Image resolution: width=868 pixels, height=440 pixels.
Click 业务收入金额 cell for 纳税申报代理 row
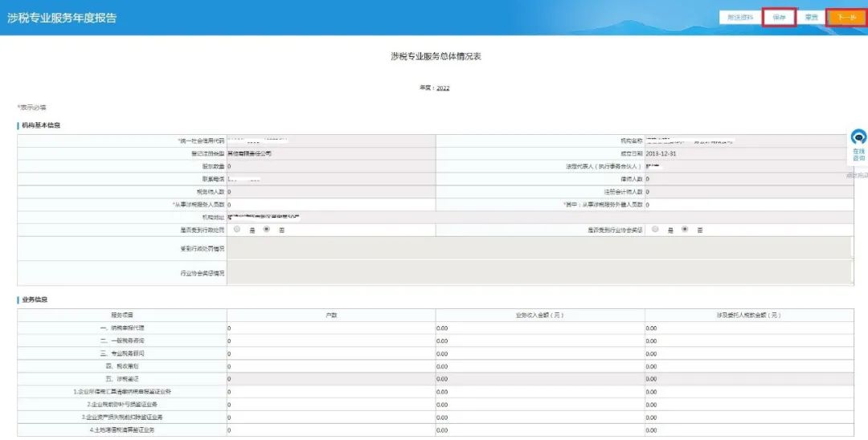540,328
